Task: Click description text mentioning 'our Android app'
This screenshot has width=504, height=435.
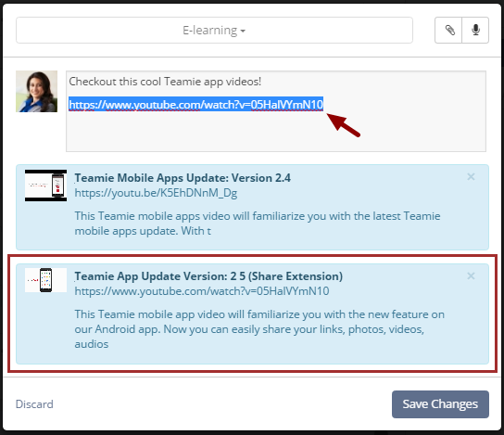Action: (259, 329)
